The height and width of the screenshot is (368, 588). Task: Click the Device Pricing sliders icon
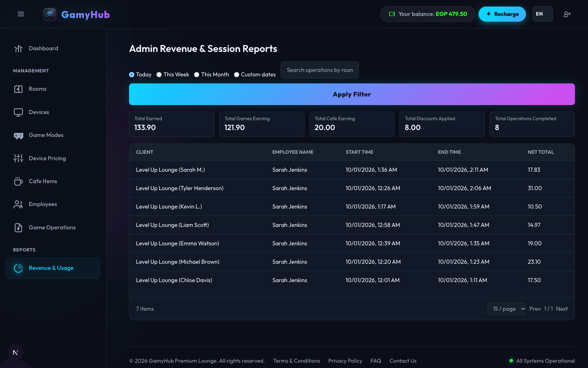18,158
